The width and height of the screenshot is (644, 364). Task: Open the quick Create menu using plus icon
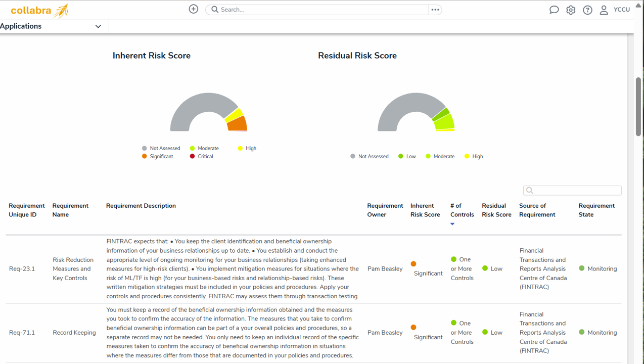(x=193, y=9)
